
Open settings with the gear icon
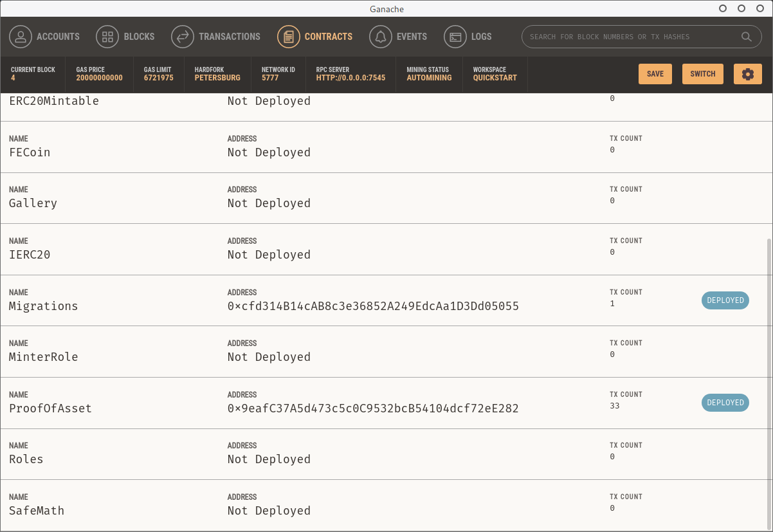pos(747,74)
